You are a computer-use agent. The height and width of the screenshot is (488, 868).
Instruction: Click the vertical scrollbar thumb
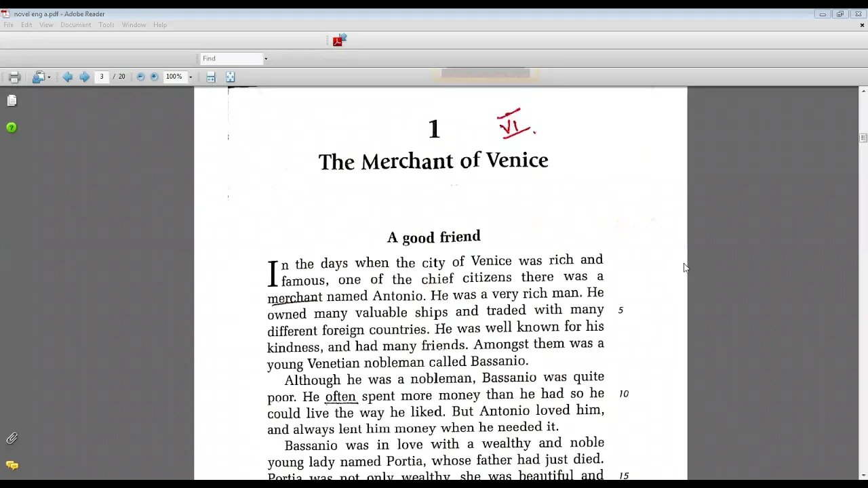tap(863, 138)
